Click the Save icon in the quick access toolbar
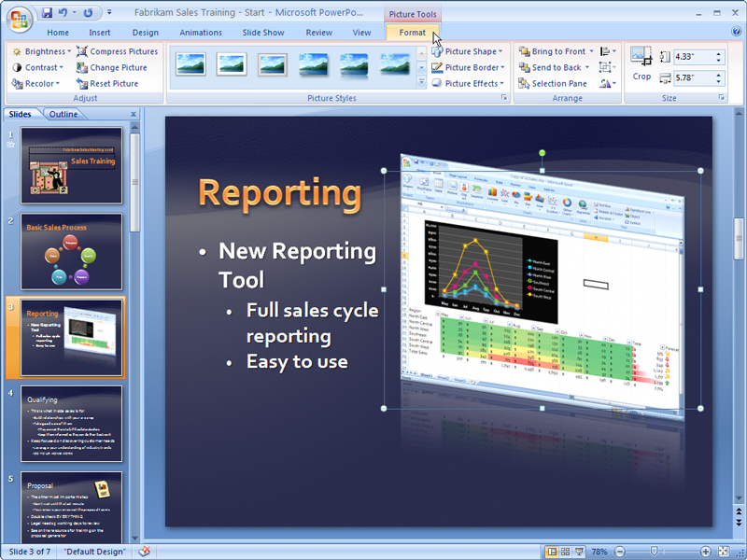Image resolution: width=747 pixels, height=560 pixels. [47, 13]
